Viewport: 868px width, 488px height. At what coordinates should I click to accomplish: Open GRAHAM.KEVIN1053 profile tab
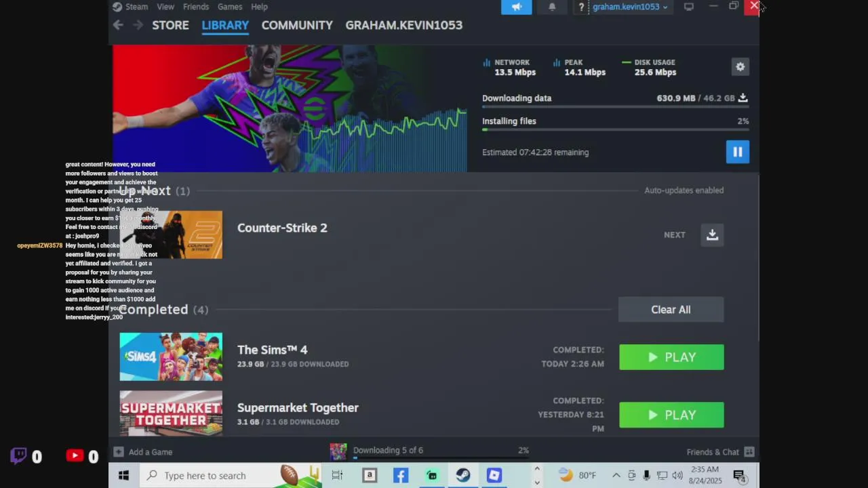click(403, 25)
